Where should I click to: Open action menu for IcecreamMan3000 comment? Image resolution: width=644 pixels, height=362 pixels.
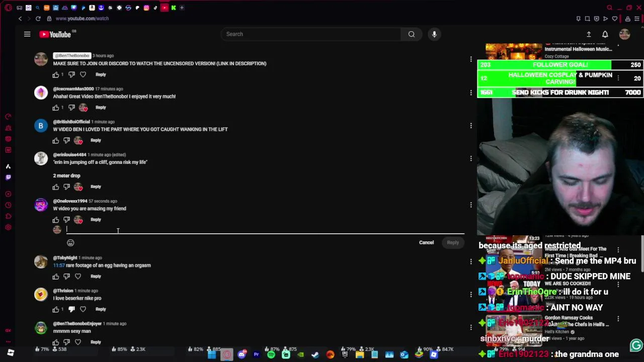tap(471, 93)
